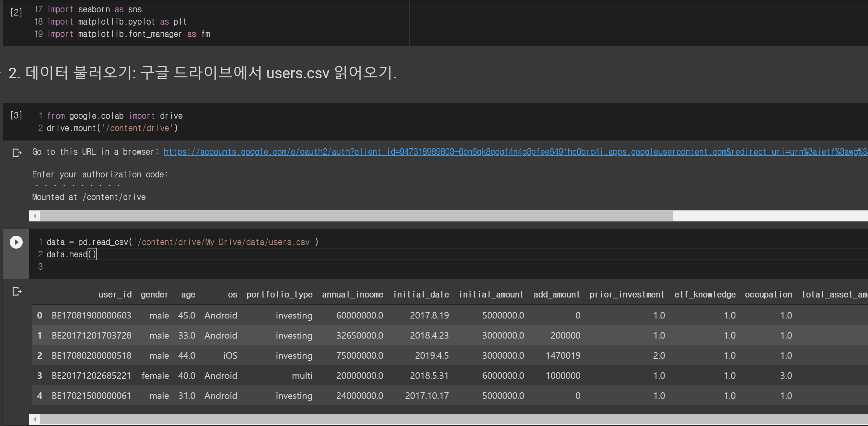Image resolution: width=868 pixels, height=426 pixels.
Task: Click the import seaborn as sns line
Action: (x=94, y=9)
